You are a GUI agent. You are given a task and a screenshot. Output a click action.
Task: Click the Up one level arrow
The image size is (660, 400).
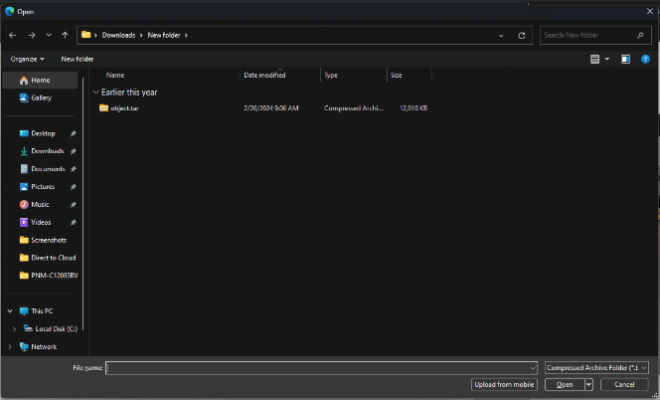point(66,35)
